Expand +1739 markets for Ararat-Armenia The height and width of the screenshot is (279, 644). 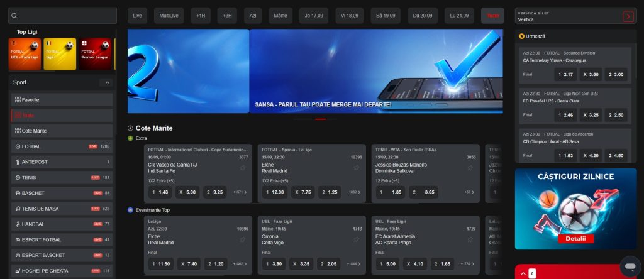(467, 264)
